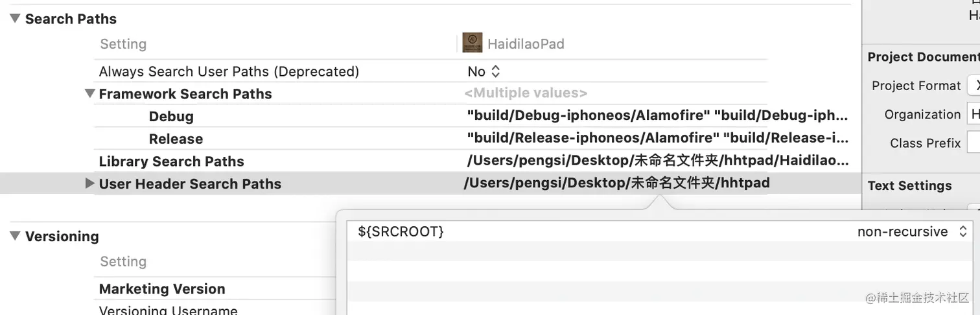This screenshot has width=980, height=315.
Task: Select the ${SRCROOT} path entry
Action: pos(401,231)
